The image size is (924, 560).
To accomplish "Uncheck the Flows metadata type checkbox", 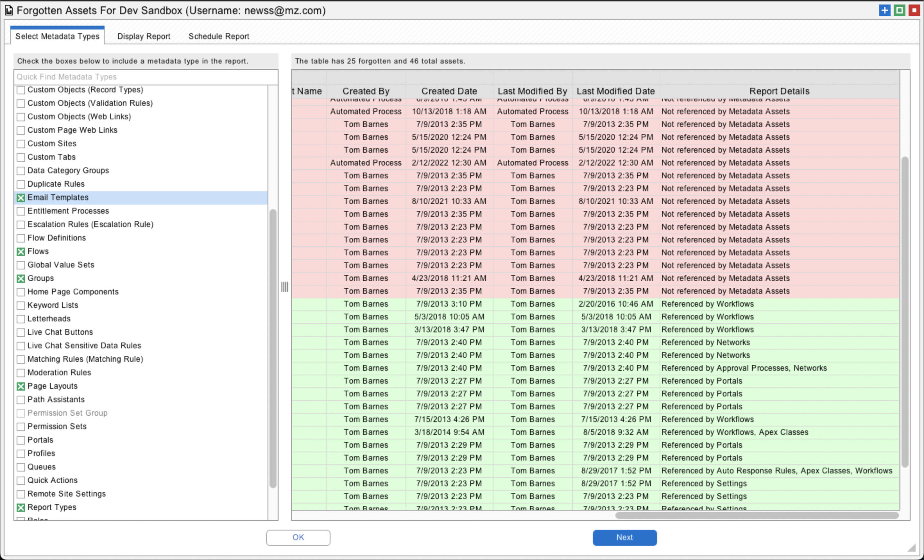I will coord(21,252).
